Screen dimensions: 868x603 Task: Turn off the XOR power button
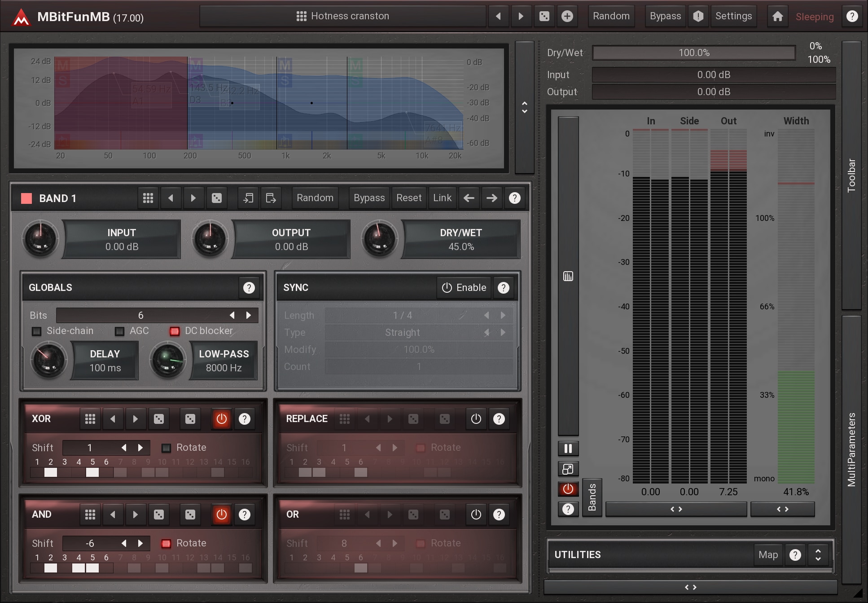[x=221, y=419]
